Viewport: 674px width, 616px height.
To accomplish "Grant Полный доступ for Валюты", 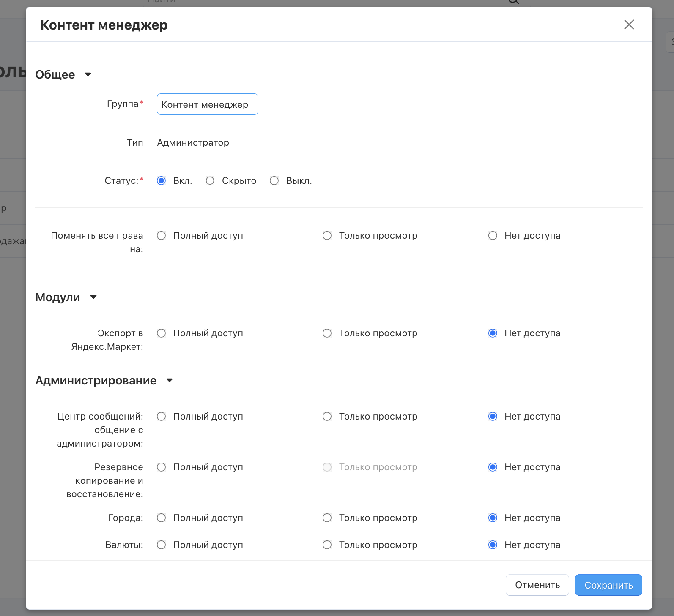I will 162,545.
